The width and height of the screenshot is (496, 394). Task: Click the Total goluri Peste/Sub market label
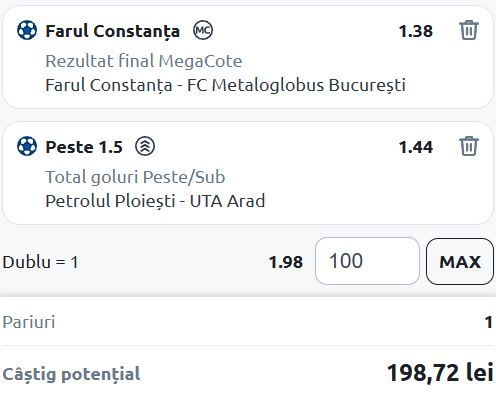pyautogui.click(x=135, y=177)
